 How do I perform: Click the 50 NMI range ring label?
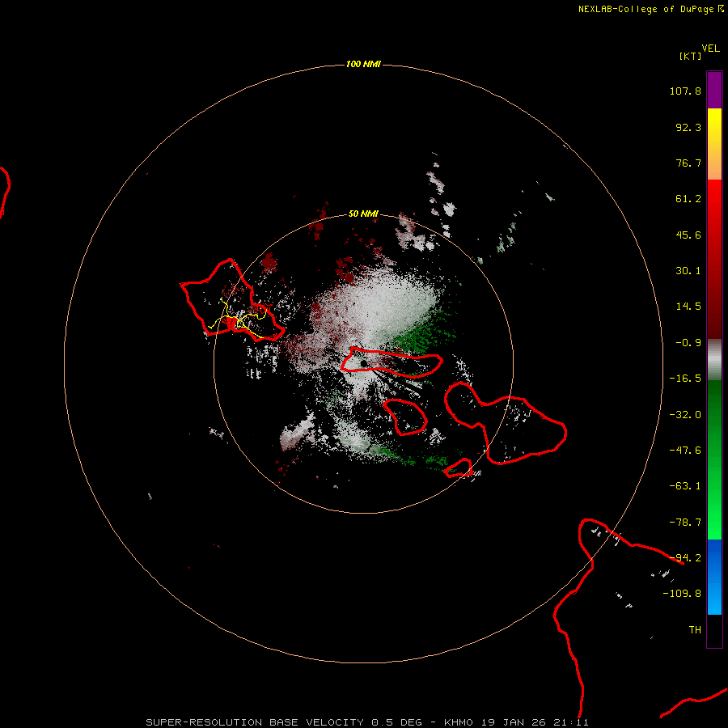[x=363, y=214]
